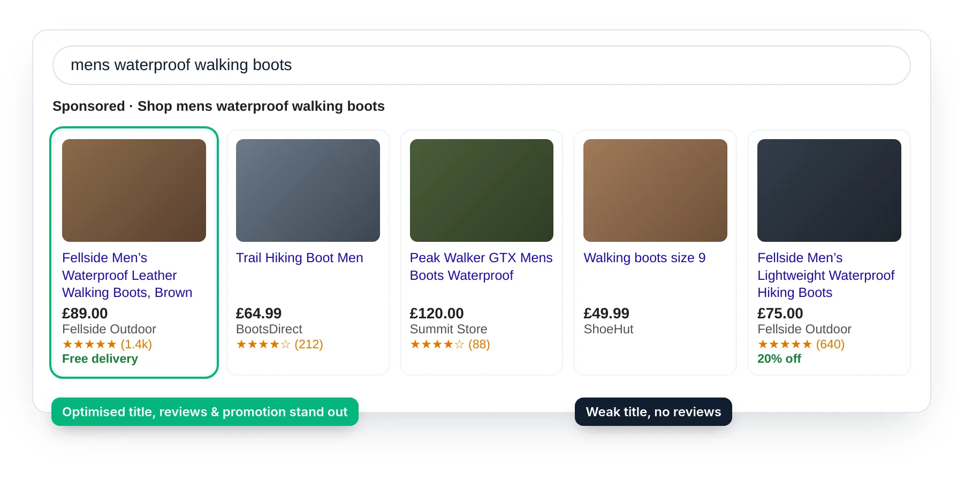This screenshot has height=481, width=980.
Task: Click the ShoeHut seller name
Action: point(609,329)
